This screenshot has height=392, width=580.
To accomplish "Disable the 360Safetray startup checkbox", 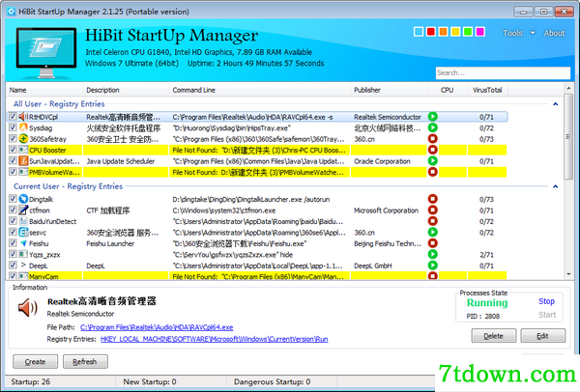I will tap(13, 139).
